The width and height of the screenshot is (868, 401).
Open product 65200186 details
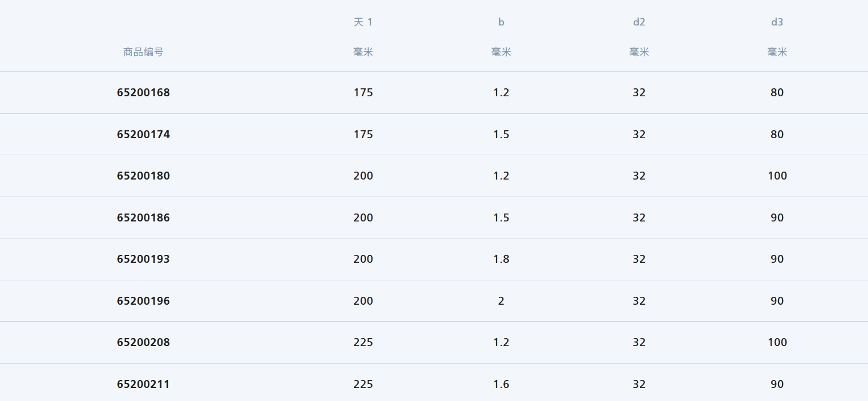pyautogui.click(x=143, y=217)
